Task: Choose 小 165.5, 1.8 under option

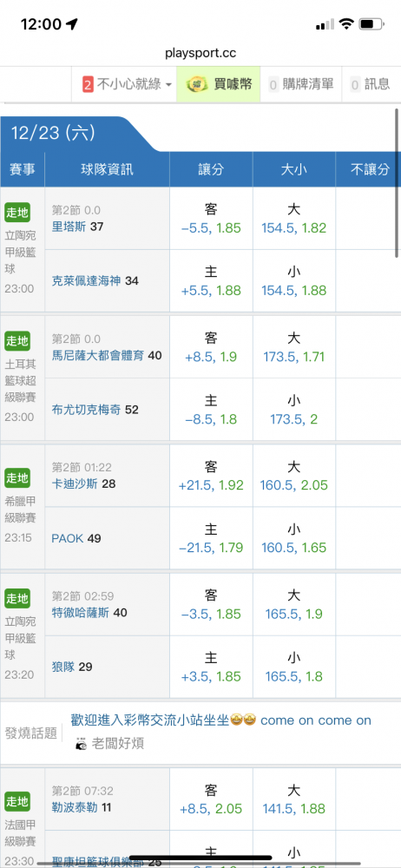Action: [293, 667]
